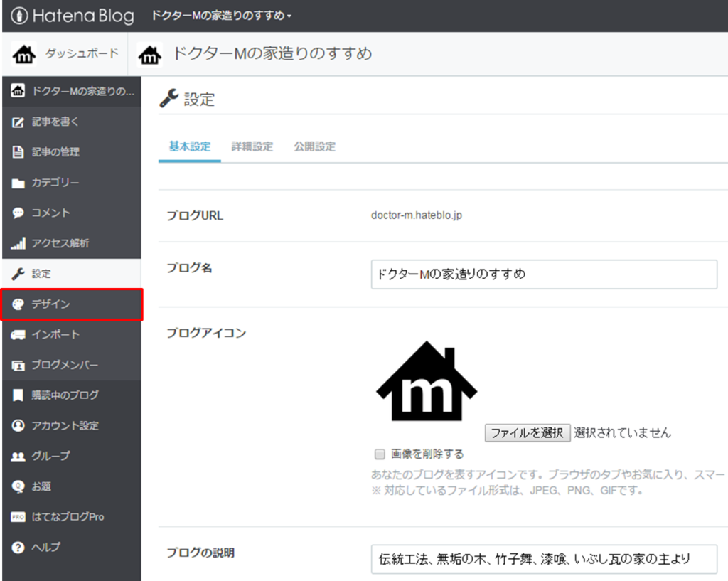The height and width of the screenshot is (581, 728).
Task: Focus the ブログの説明 input field
Action: 544,559
